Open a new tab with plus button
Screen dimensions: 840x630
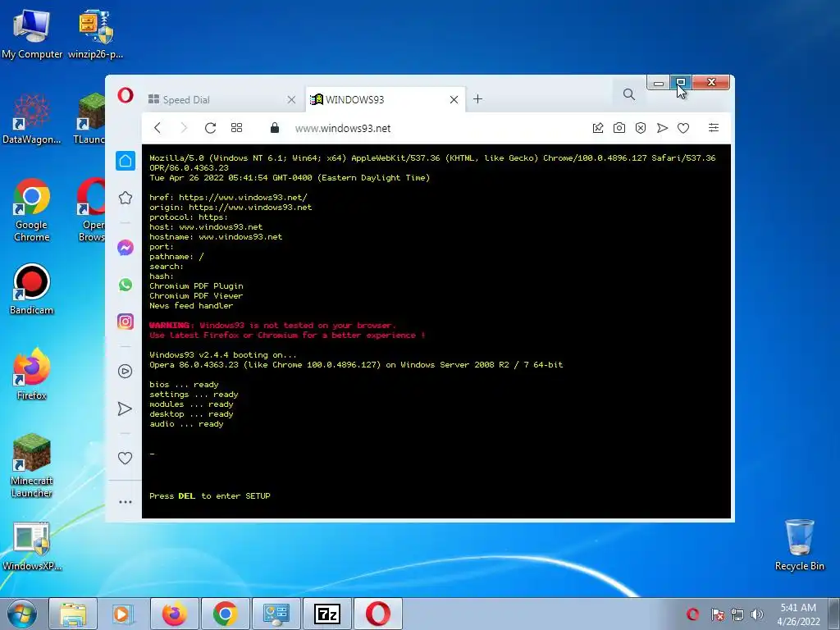click(478, 99)
